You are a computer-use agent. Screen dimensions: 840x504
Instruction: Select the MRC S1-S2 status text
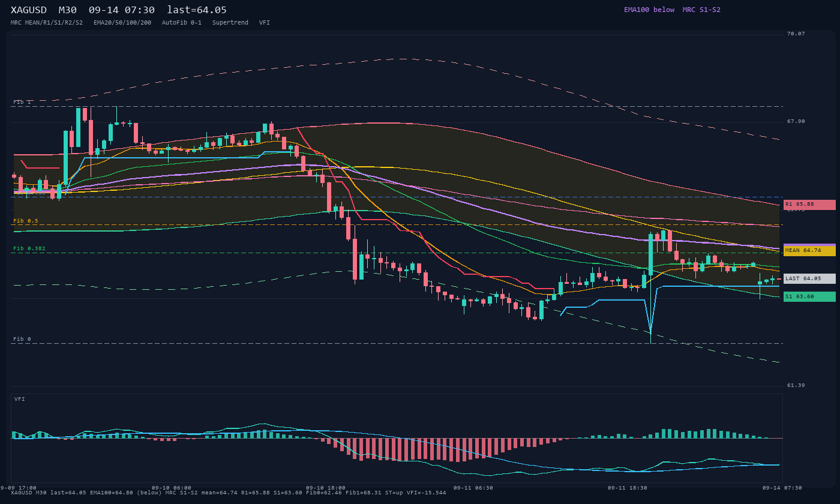(701, 10)
